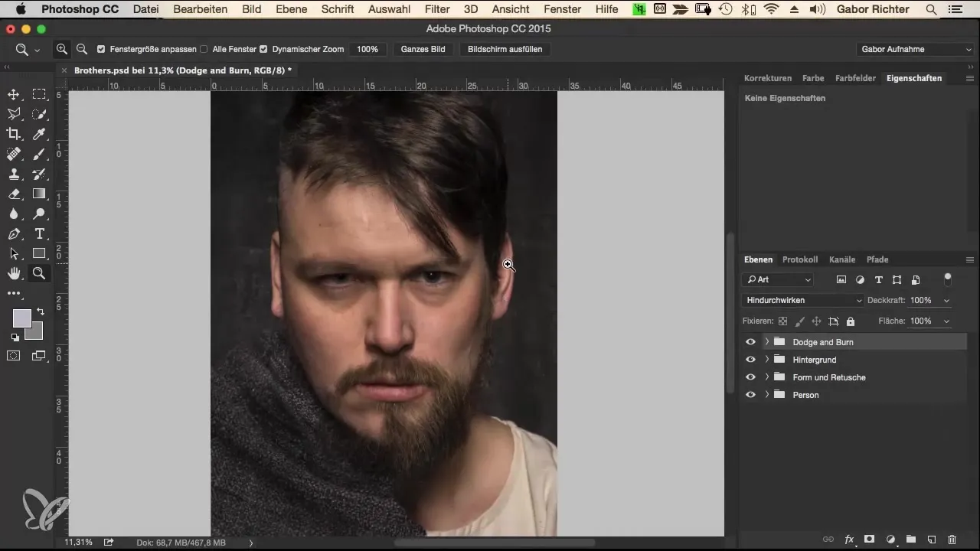Toggle Quick Mask mode
This screenshot has height=551, width=980.
point(14,355)
